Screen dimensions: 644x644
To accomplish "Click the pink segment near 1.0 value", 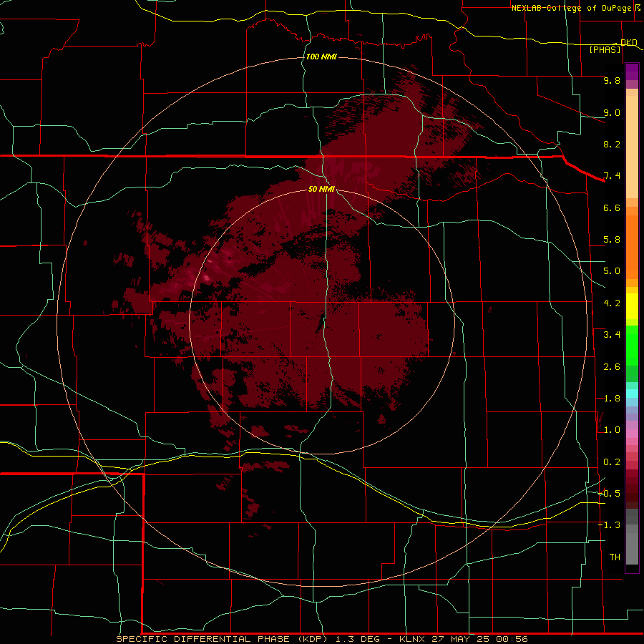I will click(632, 434).
